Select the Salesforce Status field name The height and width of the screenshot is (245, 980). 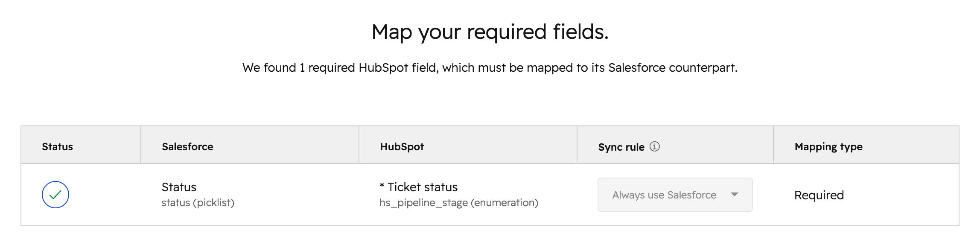click(179, 187)
